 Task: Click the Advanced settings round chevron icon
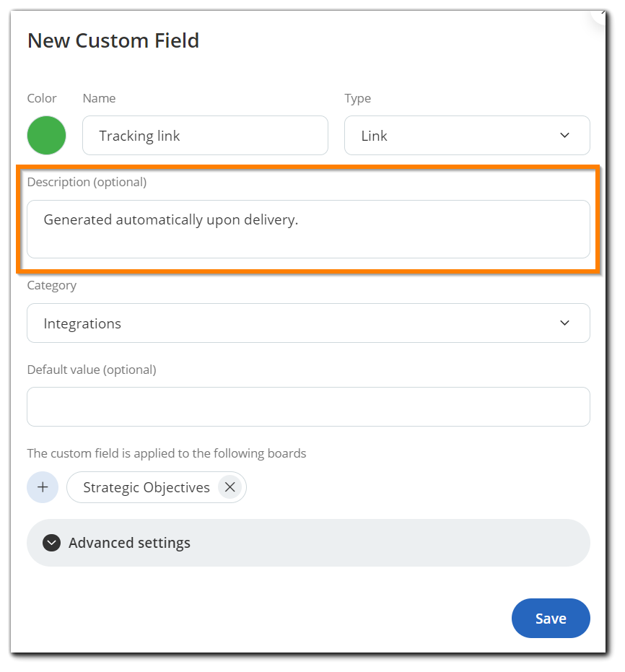(x=51, y=543)
